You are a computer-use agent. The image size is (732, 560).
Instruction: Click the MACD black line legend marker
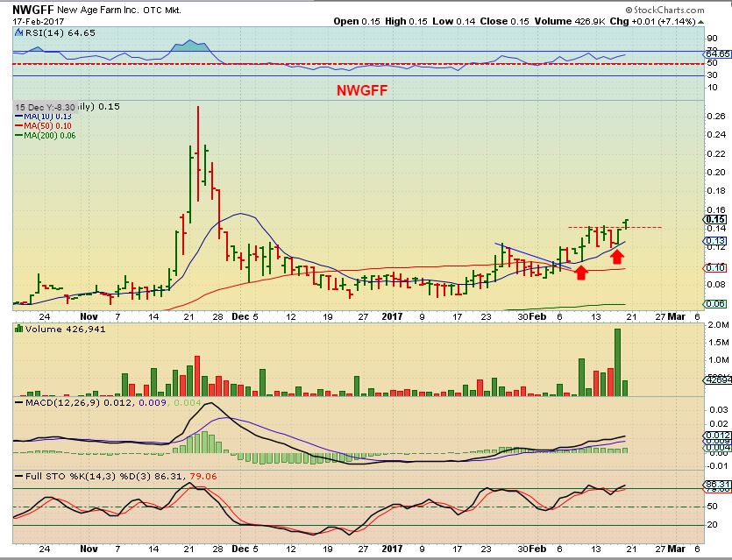pos(18,402)
